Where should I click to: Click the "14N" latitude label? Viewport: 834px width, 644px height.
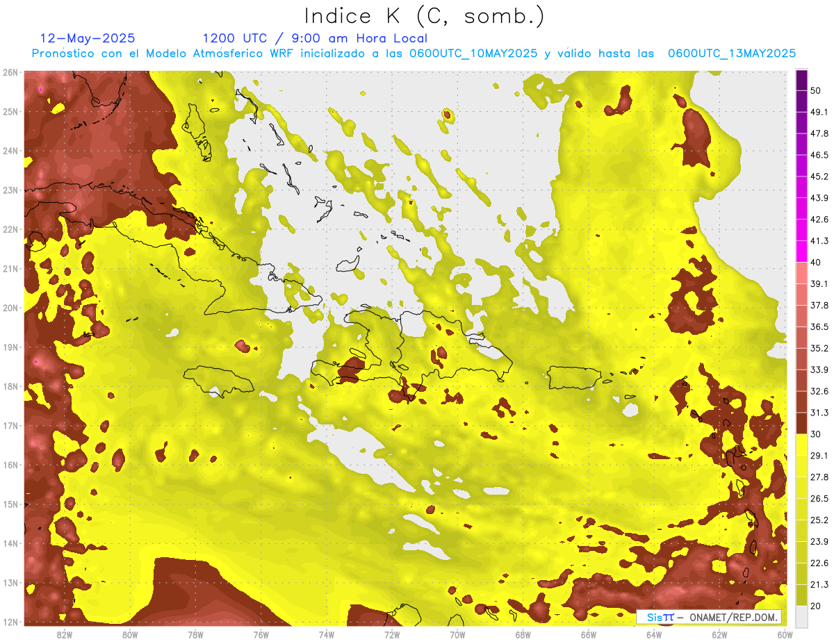point(10,543)
